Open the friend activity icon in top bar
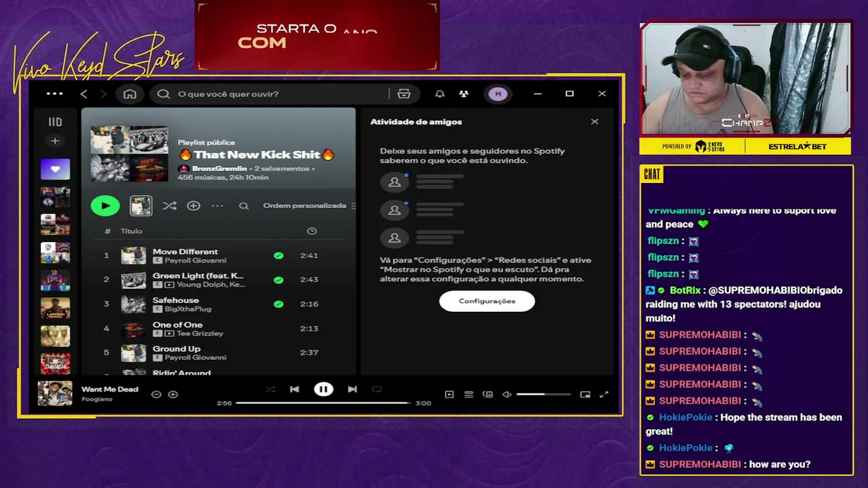868x488 pixels. pos(464,94)
